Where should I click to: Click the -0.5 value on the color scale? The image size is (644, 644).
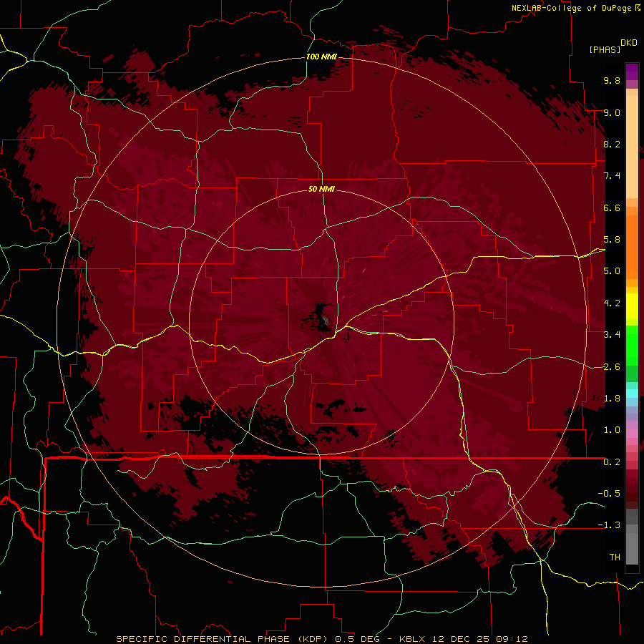(x=609, y=494)
